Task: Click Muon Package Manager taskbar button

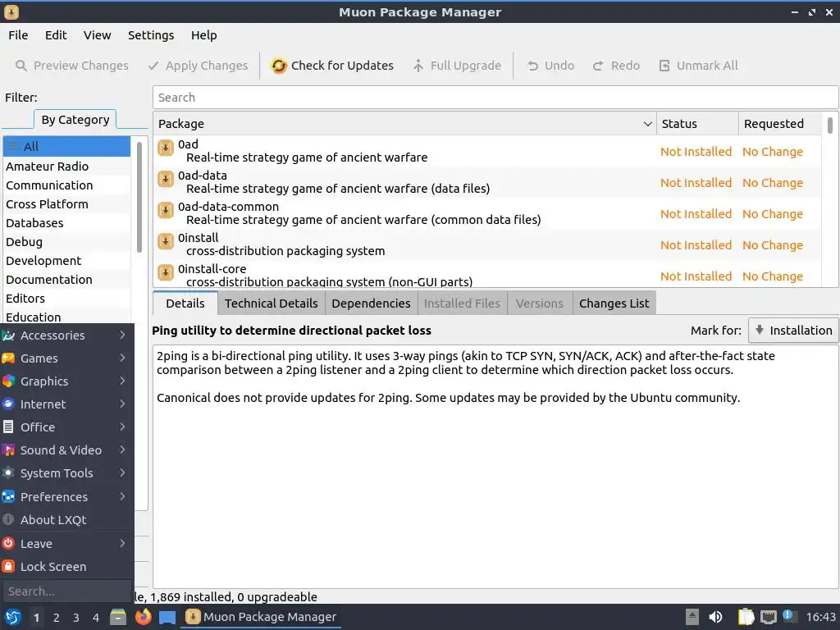Action: (261, 617)
